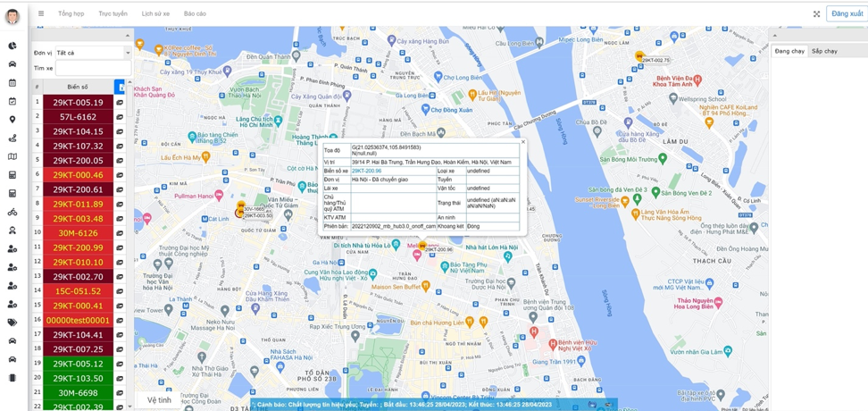Open the Đơn vị 'Tất cả' dropdown
Viewport: 868px width, 411px height.
(92, 53)
